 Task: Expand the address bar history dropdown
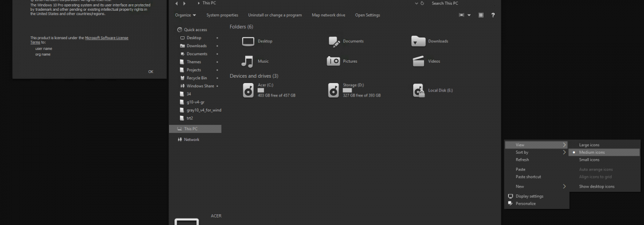point(417,3)
